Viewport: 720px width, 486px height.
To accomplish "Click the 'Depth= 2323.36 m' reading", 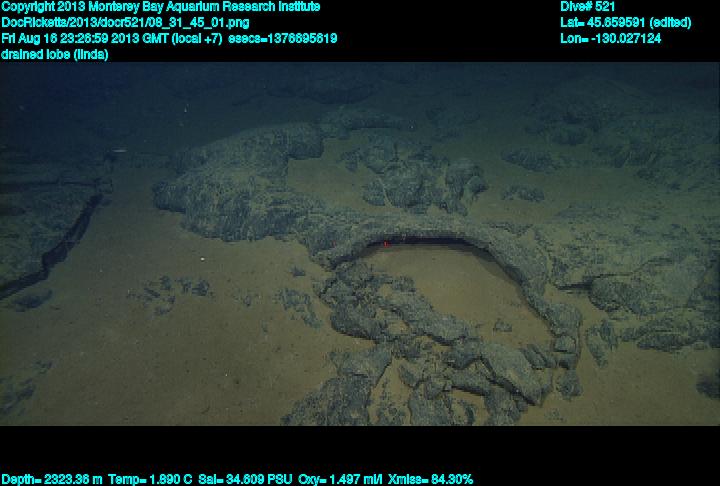I will (x=51, y=480).
